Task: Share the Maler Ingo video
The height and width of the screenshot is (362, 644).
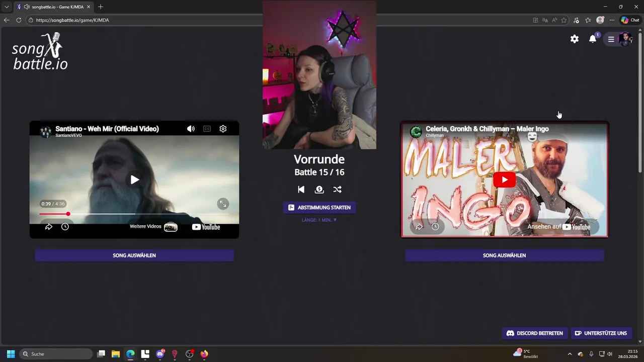Action: click(x=419, y=227)
